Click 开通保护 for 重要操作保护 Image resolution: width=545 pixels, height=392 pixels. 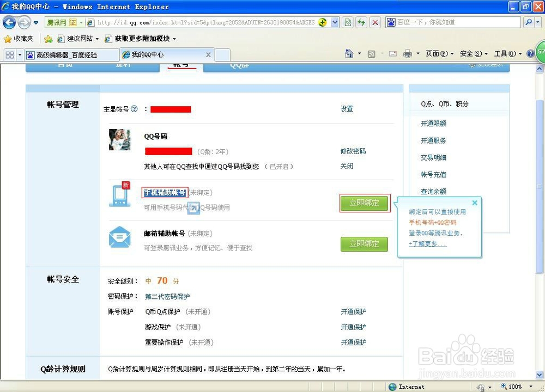point(354,342)
